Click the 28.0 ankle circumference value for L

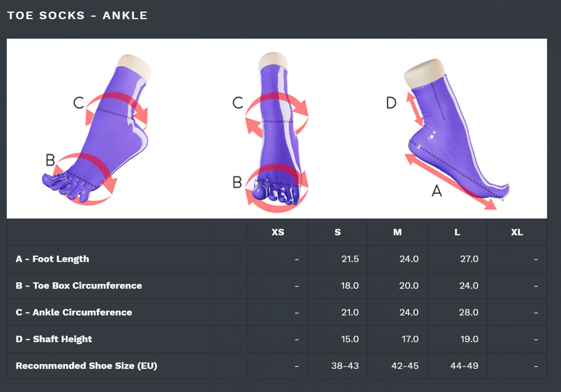469,312
